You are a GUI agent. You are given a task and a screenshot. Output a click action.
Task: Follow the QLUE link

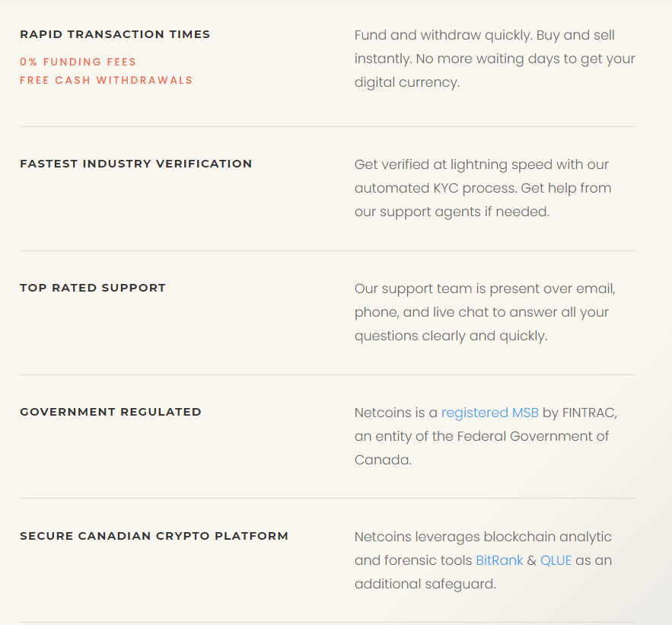click(556, 560)
